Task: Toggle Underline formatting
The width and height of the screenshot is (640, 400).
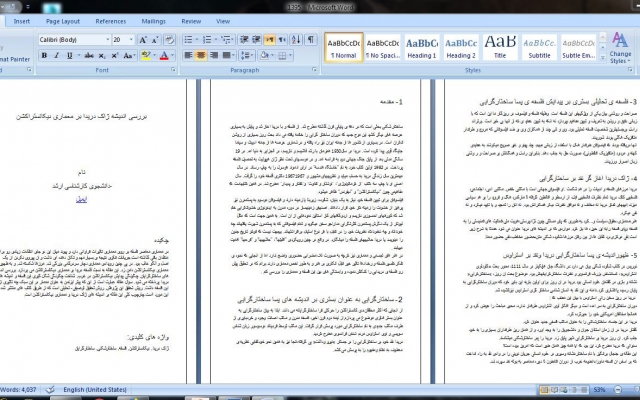Action: click(x=69, y=56)
